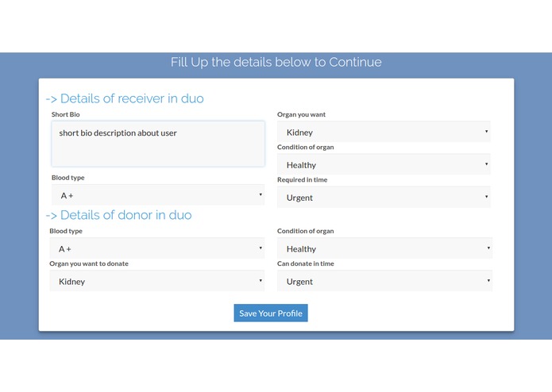552x392 pixels.
Task: Click the 'Short Bio' label
Action: point(65,114)
